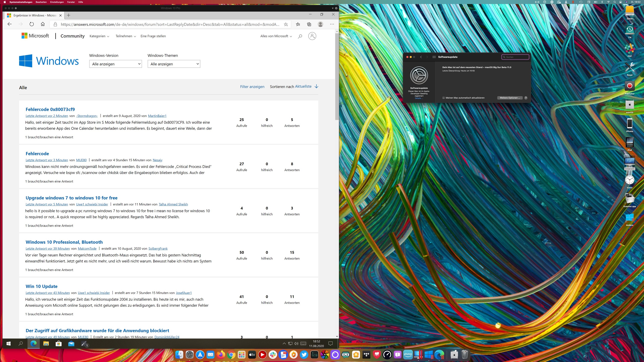Image resolution: width=644 pixels, height=362 pixels.
Task: Click Details link in Softwareupdate window
Action: pyautogui.click(x=419, y=98)
